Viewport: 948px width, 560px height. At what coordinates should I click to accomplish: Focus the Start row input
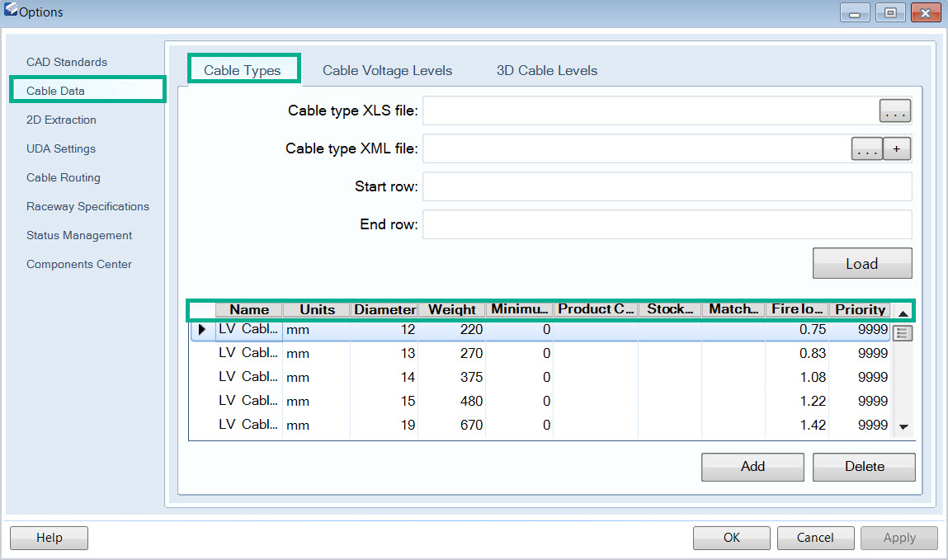click(667, 186)
